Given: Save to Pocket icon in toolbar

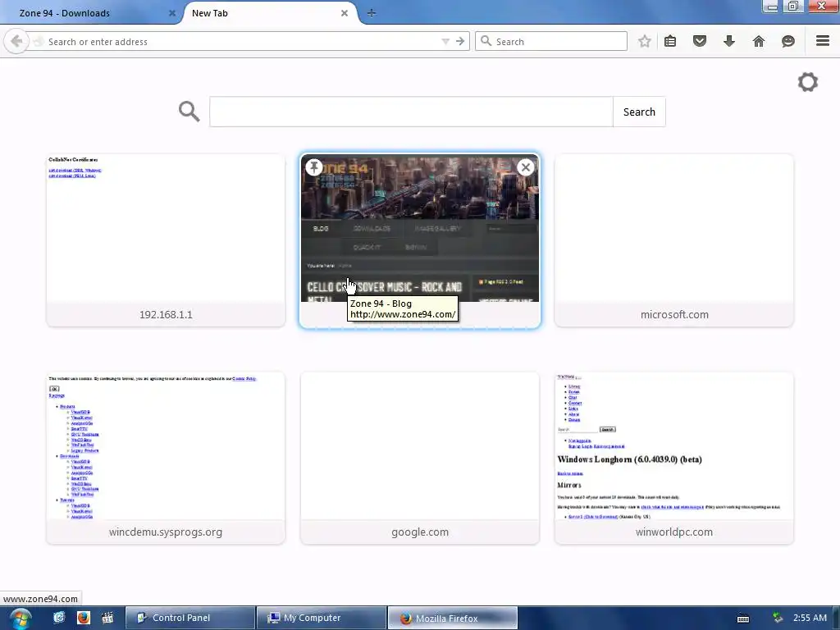Looking at the screenshot, I should tap(700, 41).
